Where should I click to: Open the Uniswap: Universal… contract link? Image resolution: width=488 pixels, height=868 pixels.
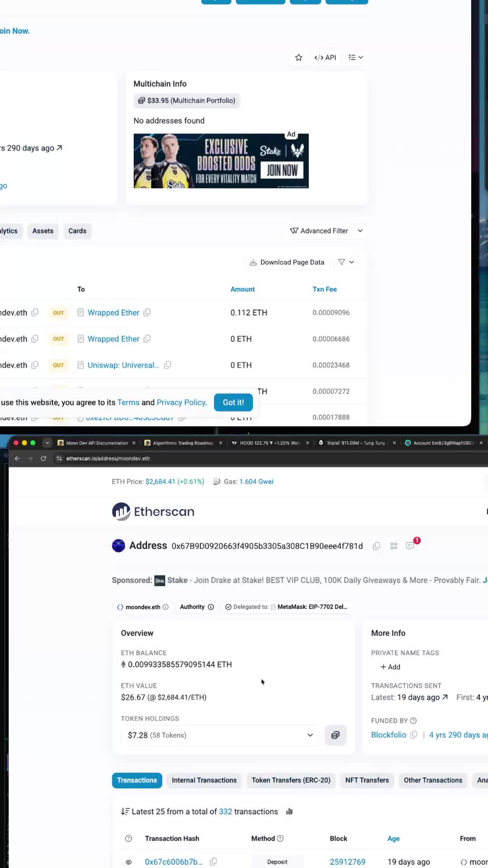tap(123, 365)
